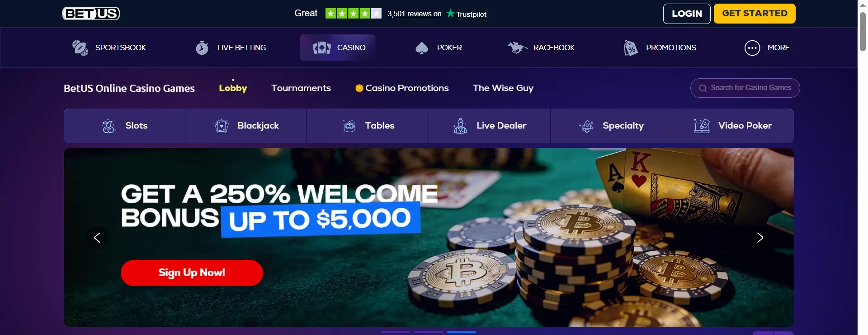
Task: Choose the Live Dealer icon
Action: [460, 126]
